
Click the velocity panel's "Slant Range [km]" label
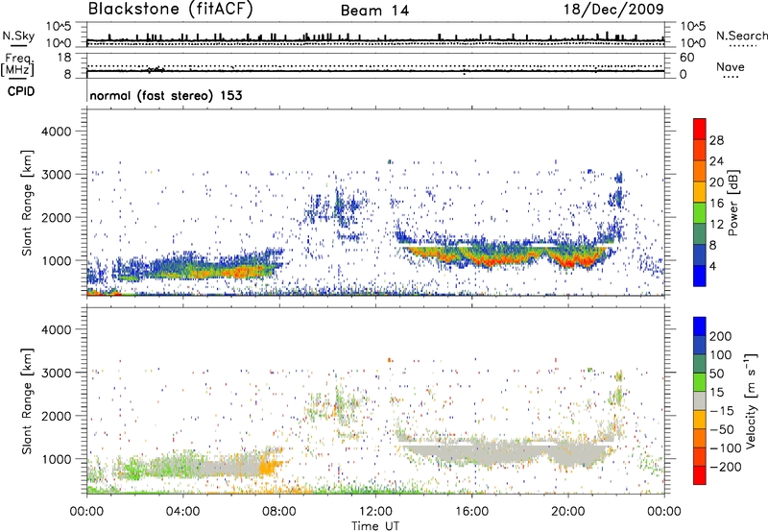27,401
